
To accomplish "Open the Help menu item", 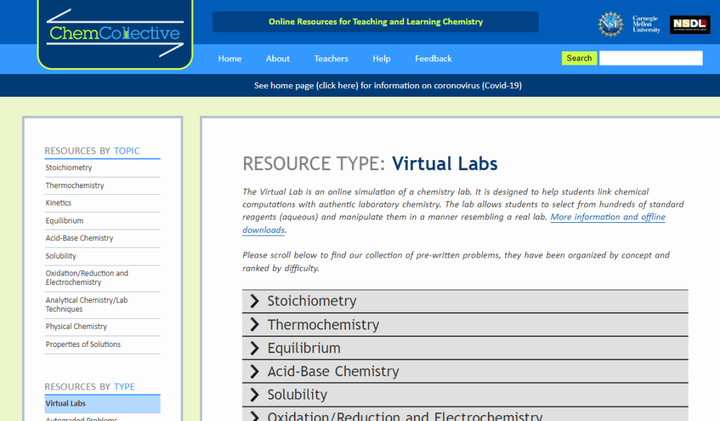I will [382, 59].
